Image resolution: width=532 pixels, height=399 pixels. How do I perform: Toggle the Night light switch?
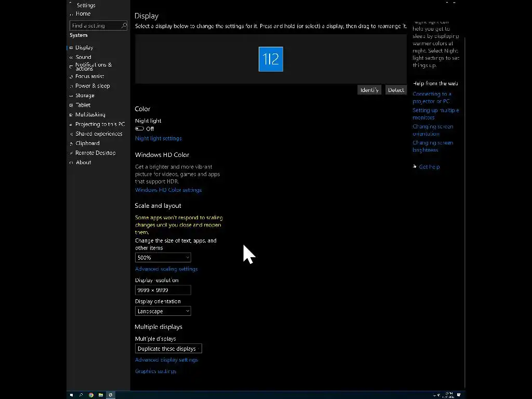(139, 129)
